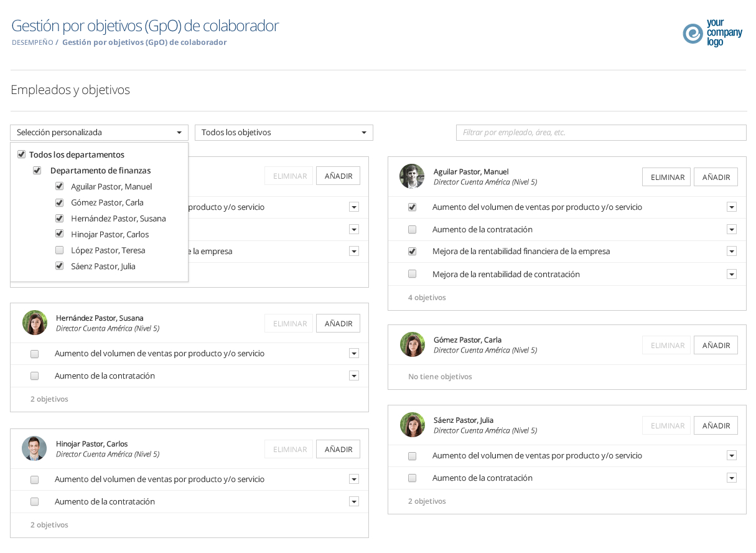Expand Carlos's 'Aumento del volumen de ventas' options
756x553 pixels.
(354, 480)
